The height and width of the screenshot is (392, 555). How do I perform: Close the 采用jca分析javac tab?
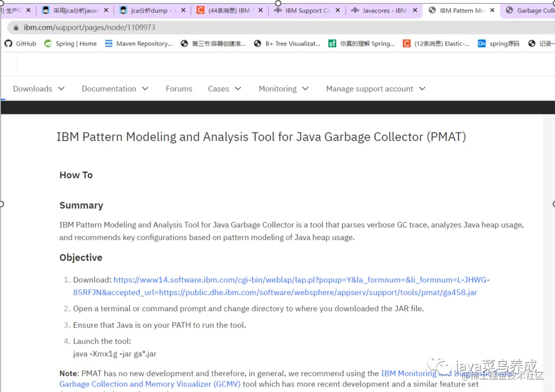pos(106,11)
